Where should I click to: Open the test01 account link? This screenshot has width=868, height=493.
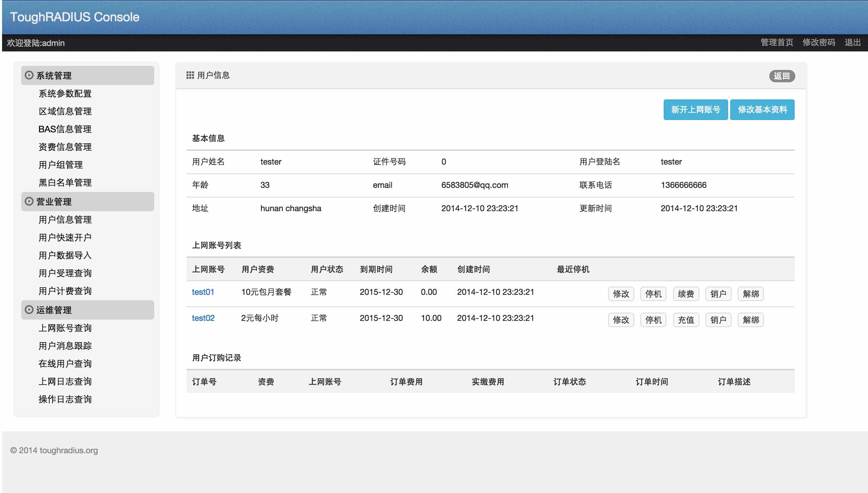(203, 292)
